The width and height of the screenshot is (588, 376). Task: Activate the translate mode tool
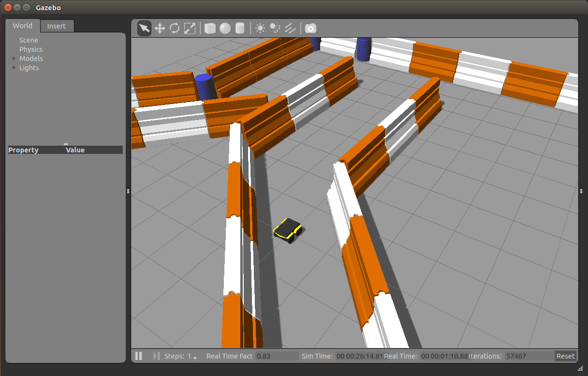pyautogui.click(x=160, y=29)
